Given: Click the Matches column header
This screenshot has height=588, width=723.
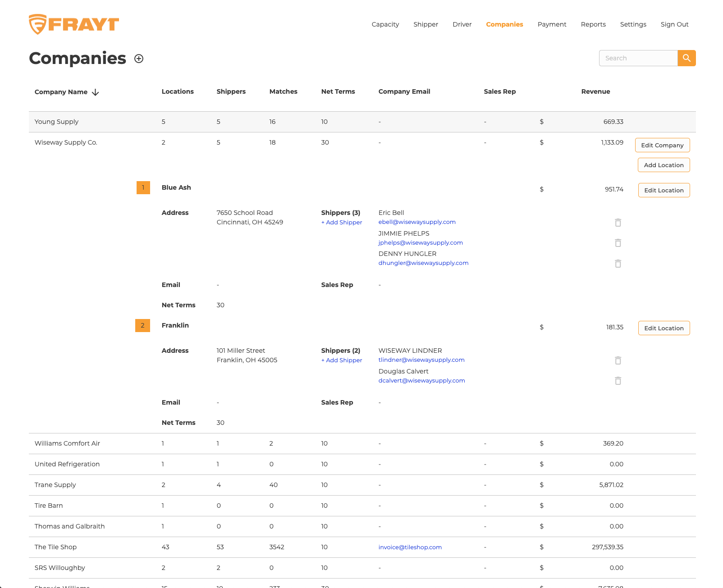Looking at the screenshot, I should (x=283, y=91).
